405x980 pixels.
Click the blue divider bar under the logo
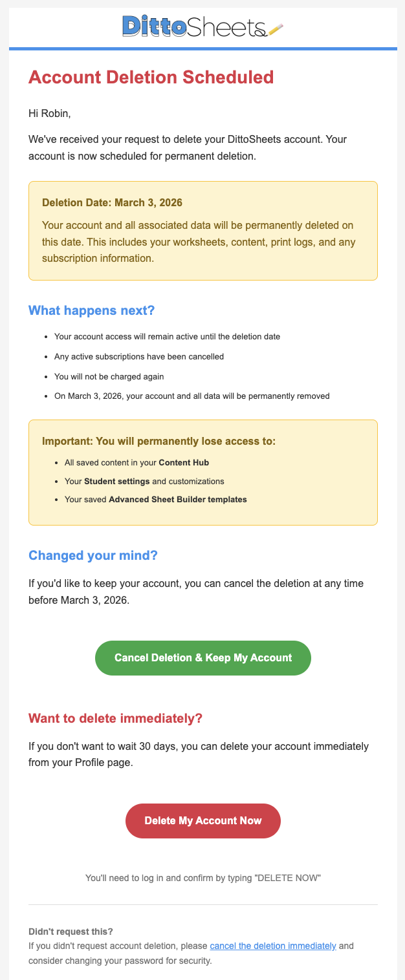tap(202, 48)
